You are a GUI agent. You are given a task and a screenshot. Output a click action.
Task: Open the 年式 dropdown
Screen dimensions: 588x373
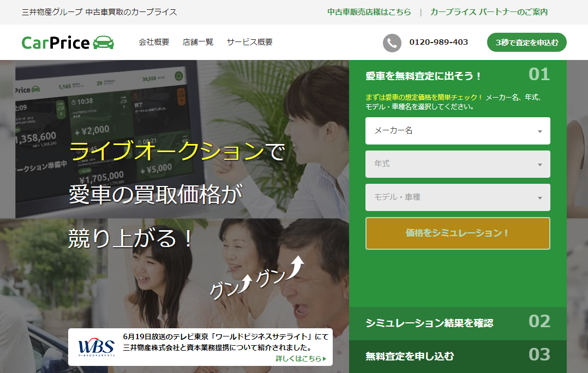pos(457,164)
